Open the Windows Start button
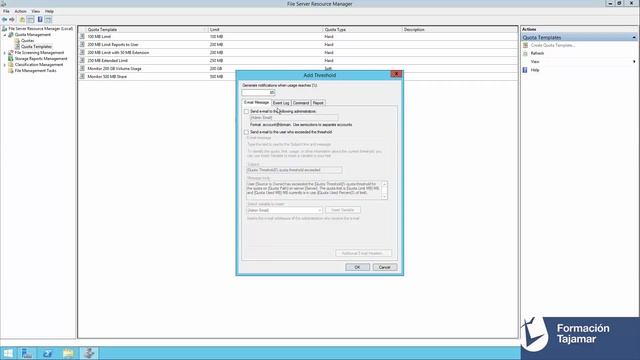 pyautogui.click(x=8, y=353)
